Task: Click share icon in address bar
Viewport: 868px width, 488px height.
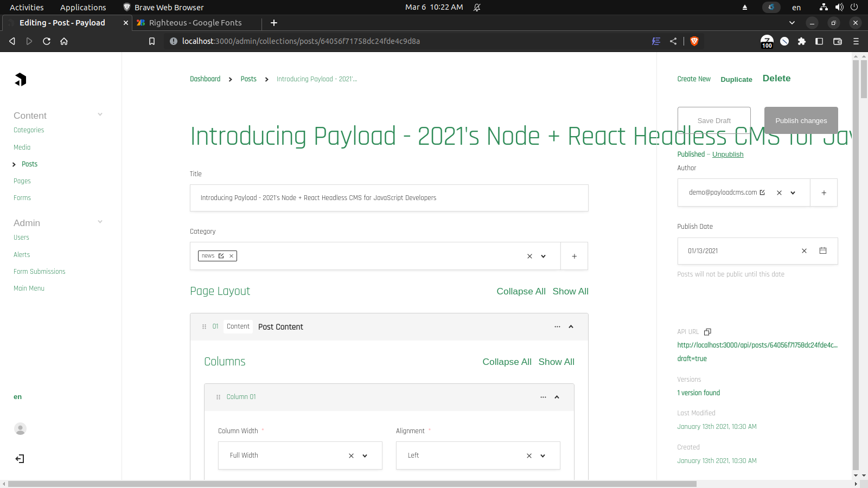Action: 673,41
